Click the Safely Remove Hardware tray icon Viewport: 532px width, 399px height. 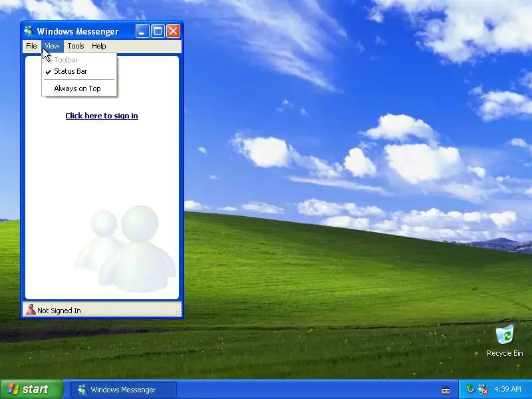[x=469, y=389]
